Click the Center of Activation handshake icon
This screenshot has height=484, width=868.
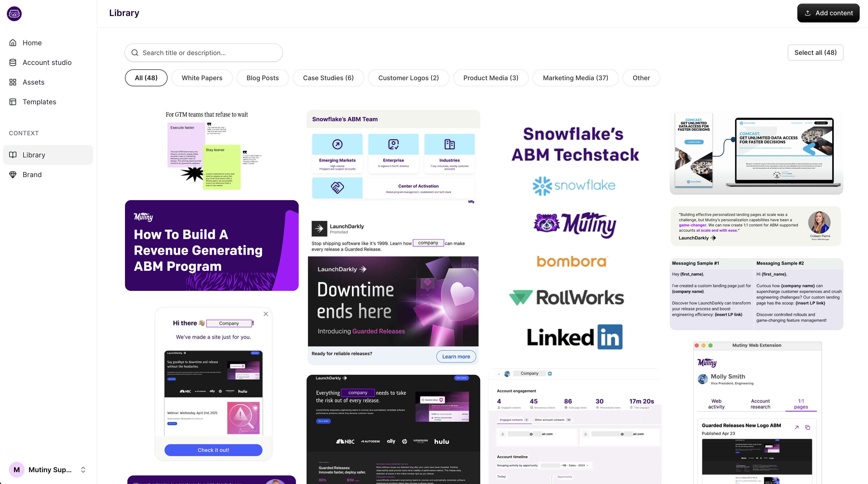[x=337, y=188]
